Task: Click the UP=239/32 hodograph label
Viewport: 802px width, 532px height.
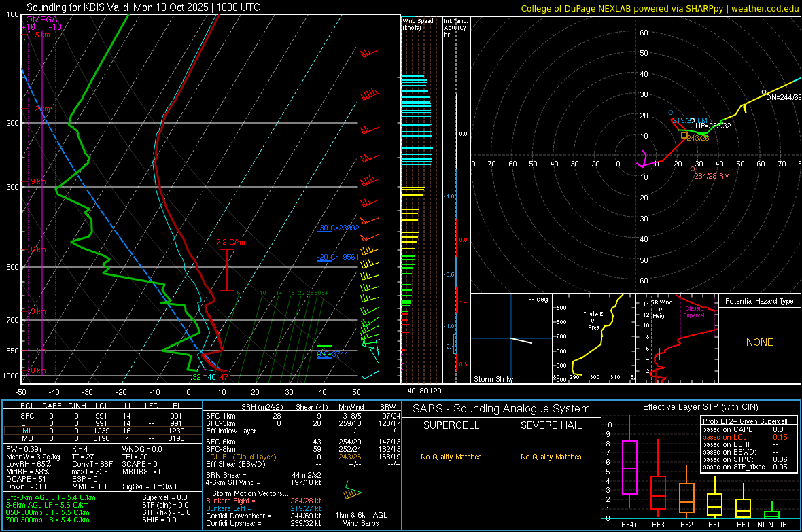Action: (713, 126)
